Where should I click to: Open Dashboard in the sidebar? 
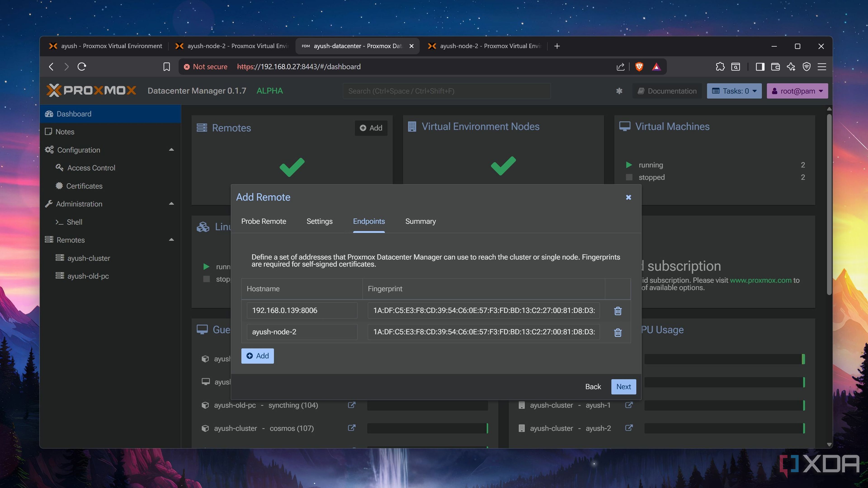click(x=111, y=114)
